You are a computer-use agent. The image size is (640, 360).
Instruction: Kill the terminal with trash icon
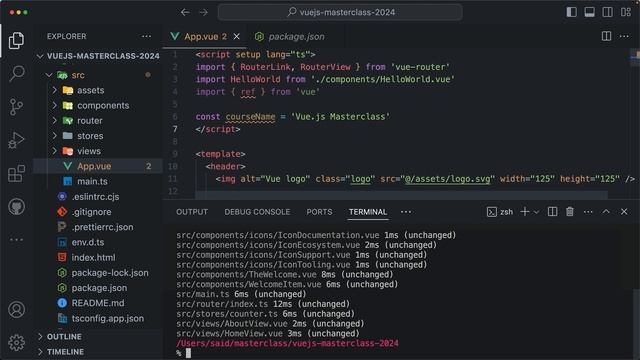[570, 211]
